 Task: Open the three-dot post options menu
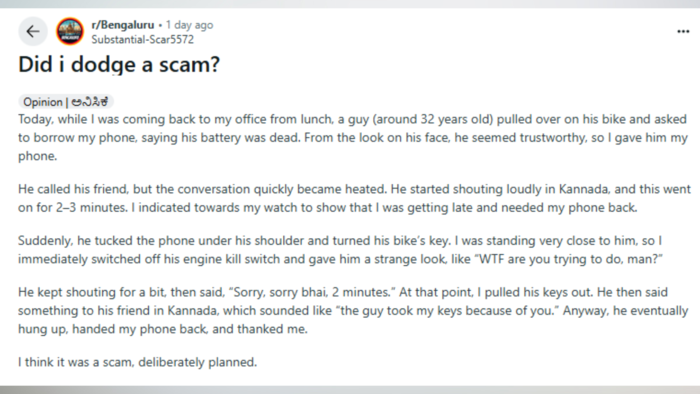pos(683,31)
